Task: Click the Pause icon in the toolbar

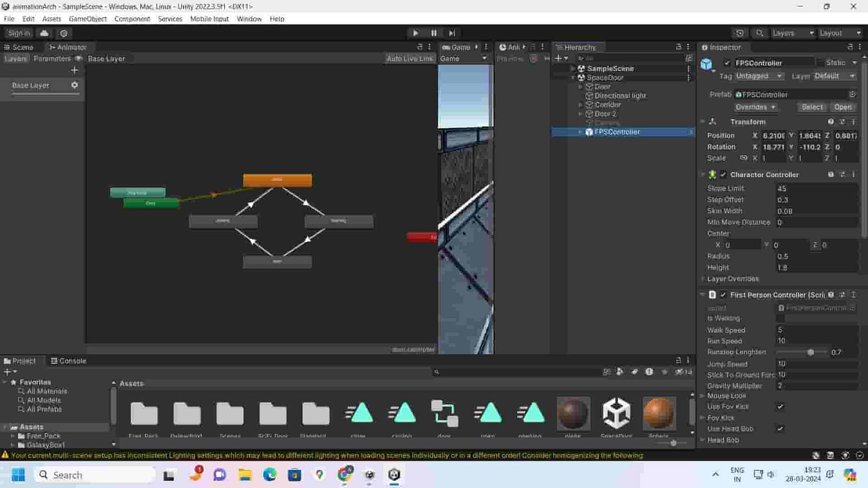Action: [x=433, y=33]
